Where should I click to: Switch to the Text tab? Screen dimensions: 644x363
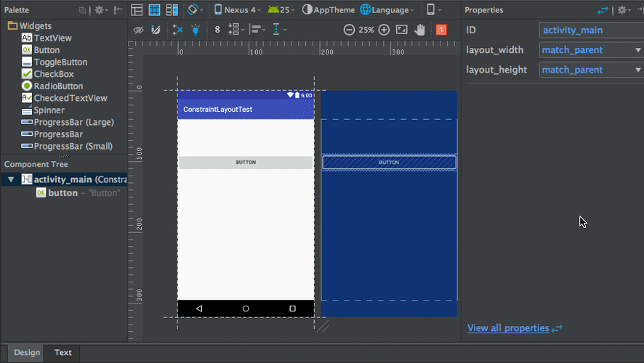pyautogui.click(x=63, y=353)
